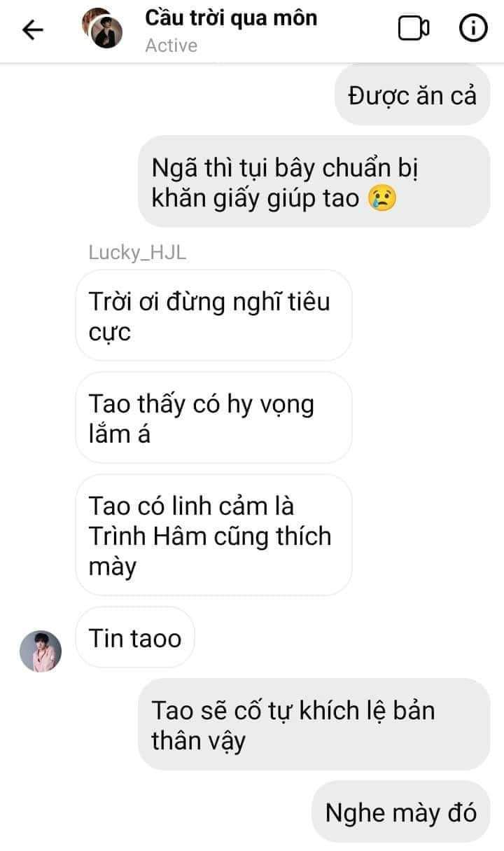Open the group avatar in the header
Image resolution: width=504 pixels, height=851 pixels.
[102, 29]
